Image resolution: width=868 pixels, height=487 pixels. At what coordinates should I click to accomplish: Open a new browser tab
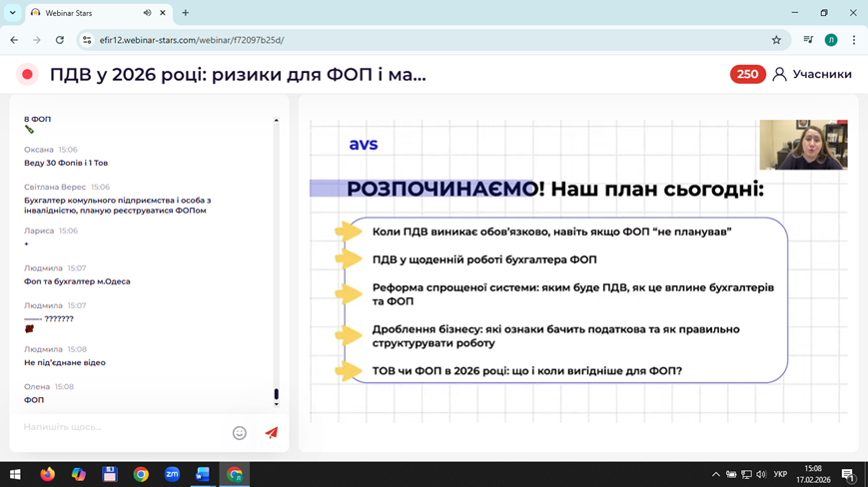[x=185, y=13]
